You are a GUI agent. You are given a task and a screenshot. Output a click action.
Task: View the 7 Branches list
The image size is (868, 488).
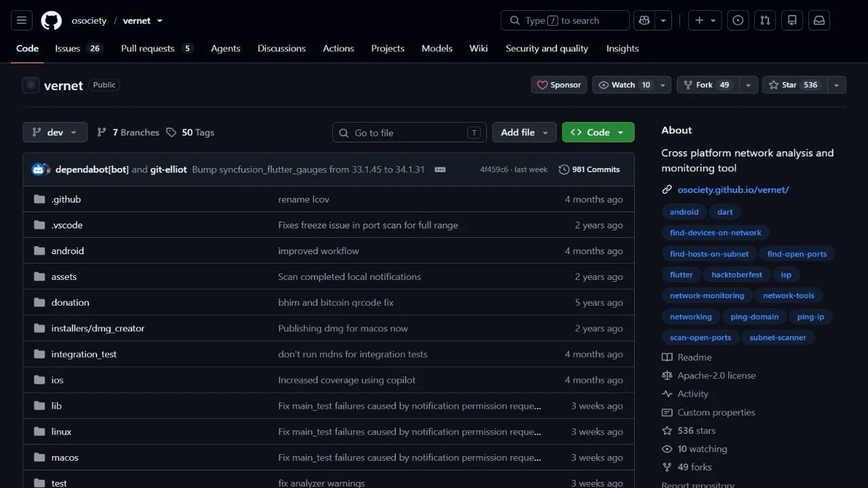pos(128,132)
